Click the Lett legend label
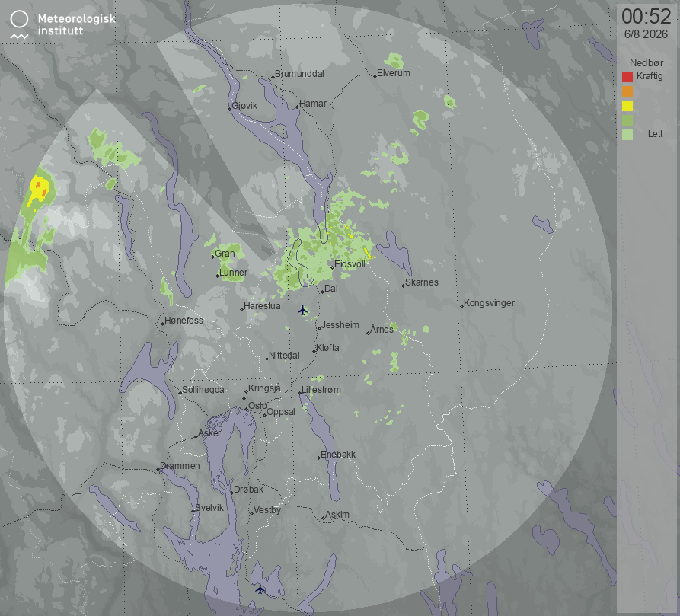 click(655, 134)
